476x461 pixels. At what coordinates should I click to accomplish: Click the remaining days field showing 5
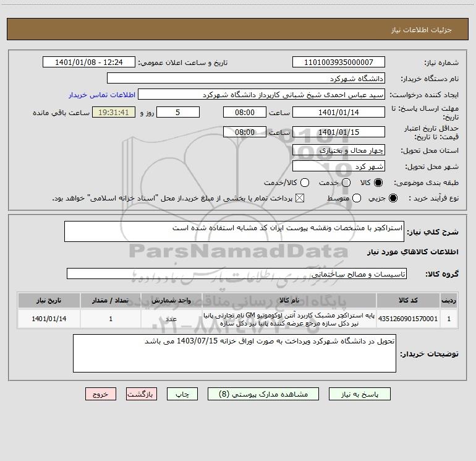(178, 112)
